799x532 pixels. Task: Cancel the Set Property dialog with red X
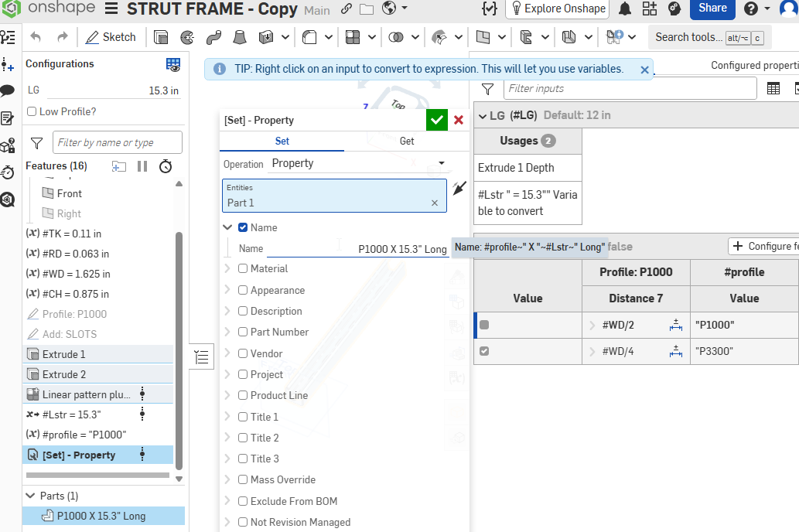pos(459,120)
